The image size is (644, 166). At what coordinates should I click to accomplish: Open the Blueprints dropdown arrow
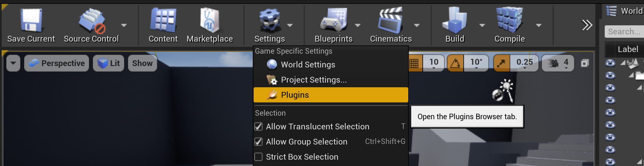pos(357,25)
